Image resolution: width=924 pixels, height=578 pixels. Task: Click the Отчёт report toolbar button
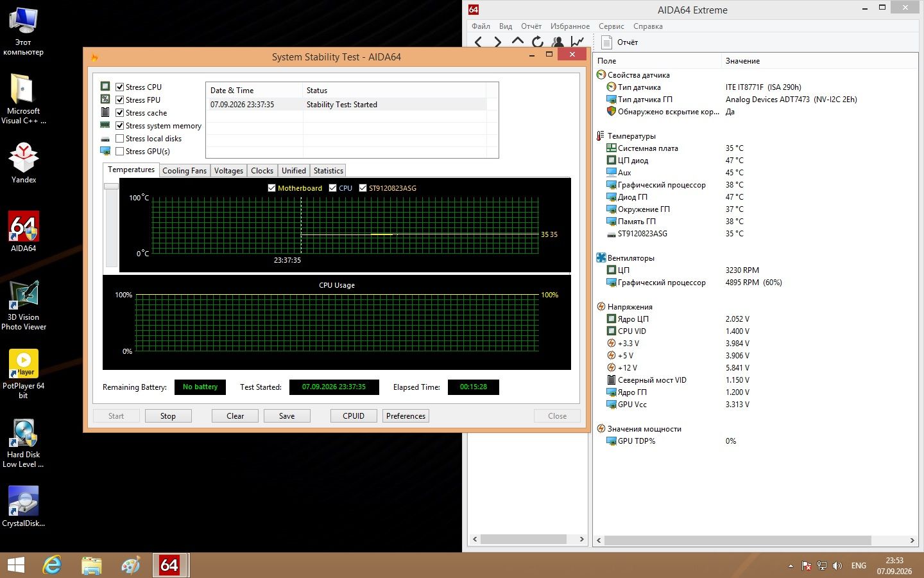620,42
